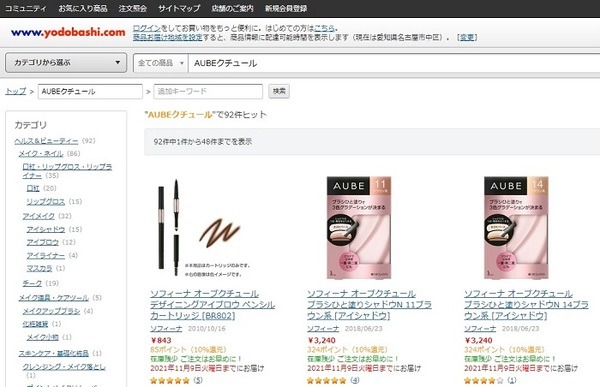
Task: Select 化粧雑貨 category
Action: 35,323
